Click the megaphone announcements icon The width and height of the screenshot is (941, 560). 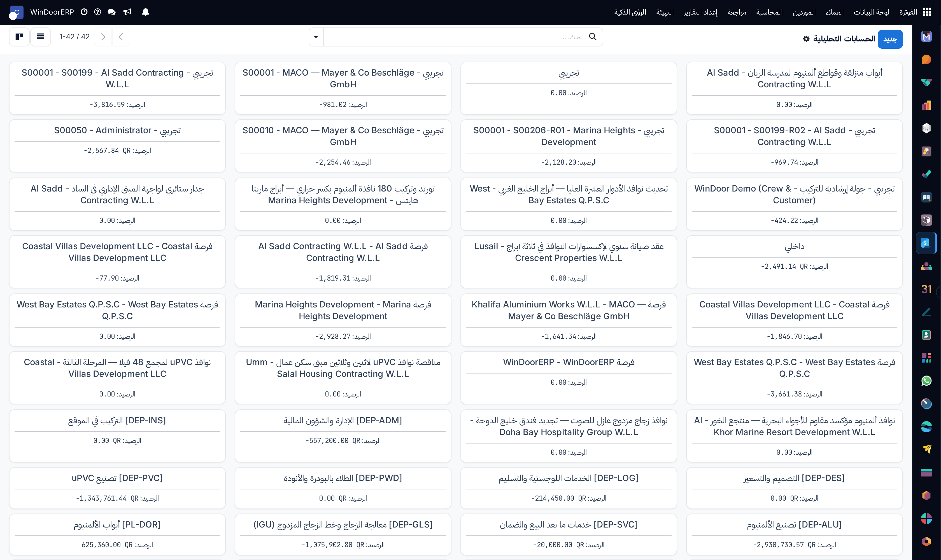click(128, 12)
